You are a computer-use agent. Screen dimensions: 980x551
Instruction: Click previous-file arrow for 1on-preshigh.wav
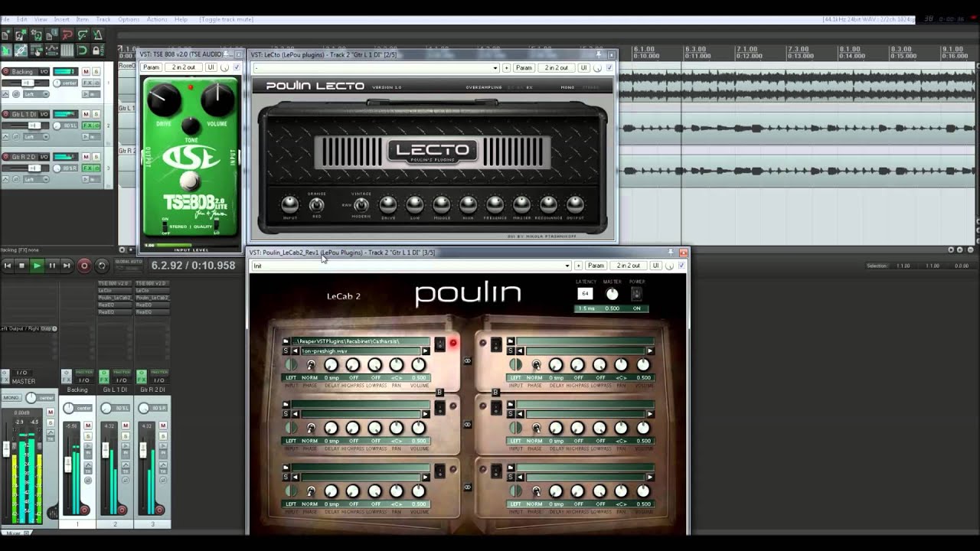point(296,351)
